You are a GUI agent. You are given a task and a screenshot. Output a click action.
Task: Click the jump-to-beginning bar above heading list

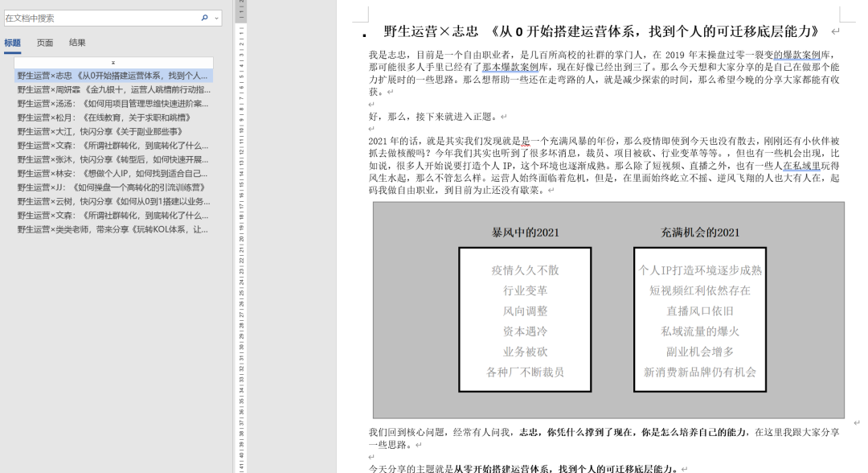coord(113,63)
